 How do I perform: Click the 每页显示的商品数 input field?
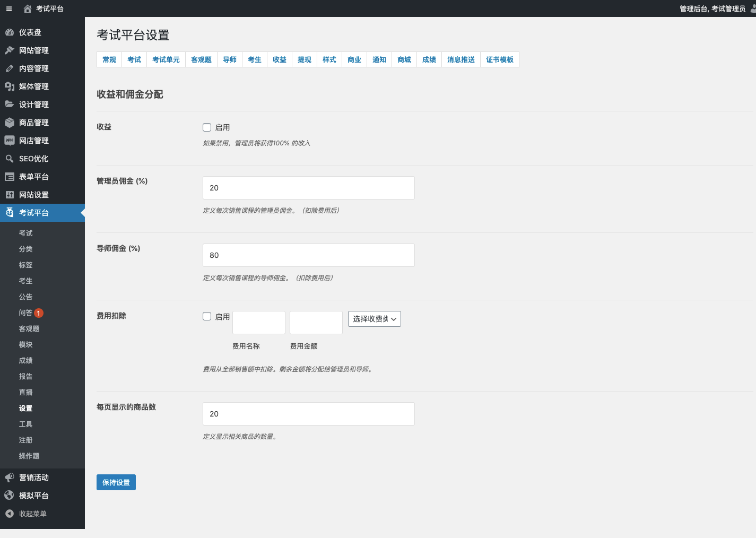point(309,414)
